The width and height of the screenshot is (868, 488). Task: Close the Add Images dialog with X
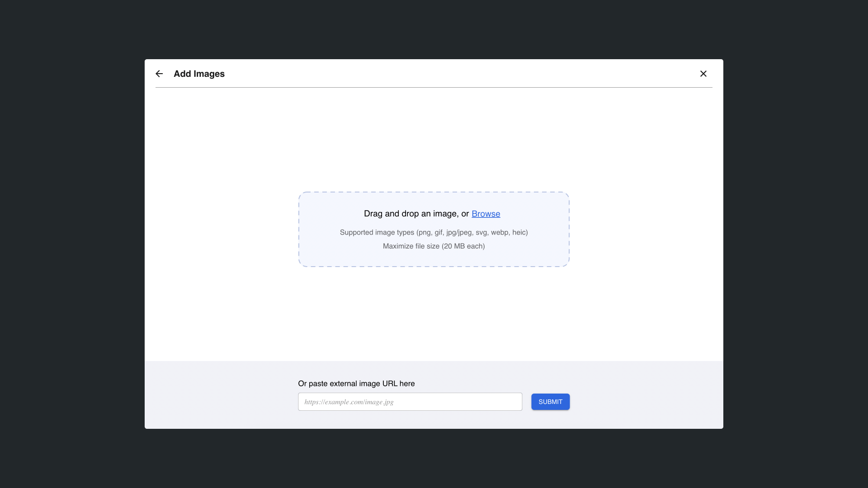pyautogui.click(x=703, y=74)
